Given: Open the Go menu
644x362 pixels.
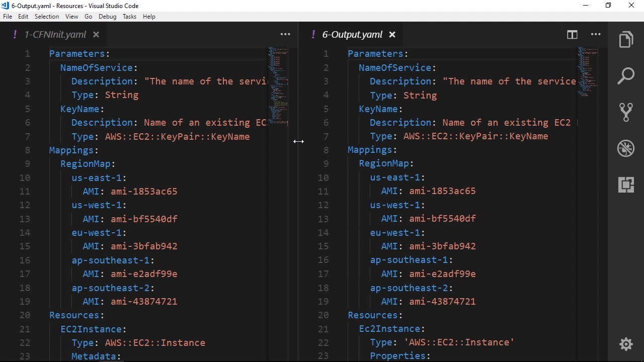Looking at the screenshot, I should [89, 17].
